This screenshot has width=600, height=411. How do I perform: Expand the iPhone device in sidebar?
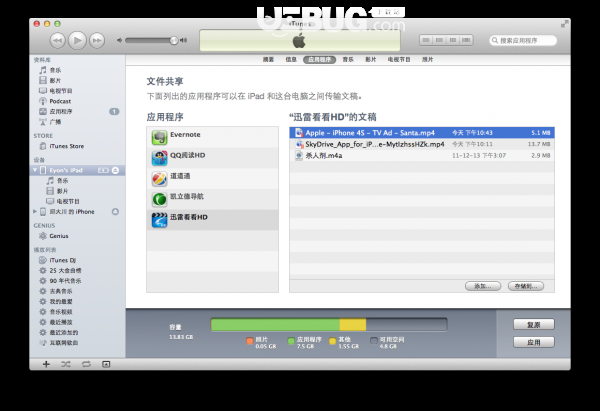(35, 211)
